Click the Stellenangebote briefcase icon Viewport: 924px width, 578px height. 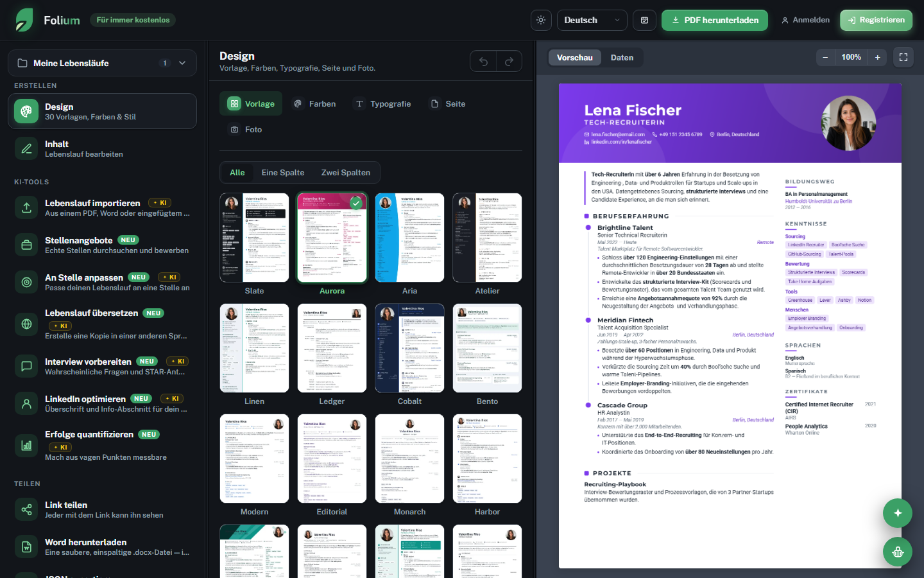(x=26, y=245)
